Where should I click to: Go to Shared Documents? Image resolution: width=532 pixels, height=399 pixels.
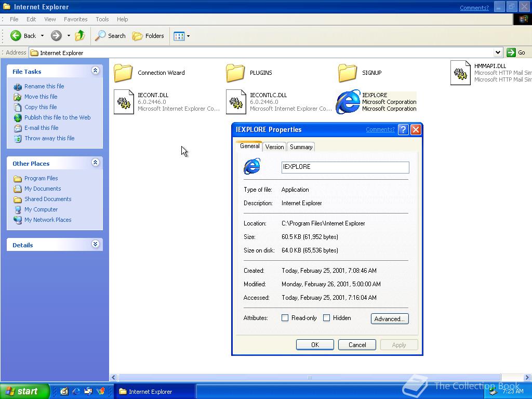(x=48, y=199)
